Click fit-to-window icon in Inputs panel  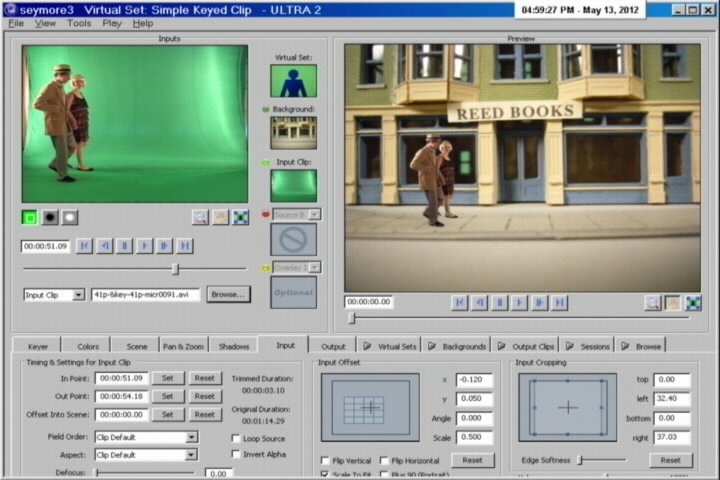(241, 217)
